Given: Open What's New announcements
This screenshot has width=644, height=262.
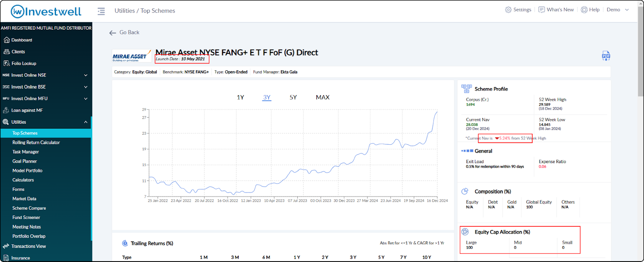Looking at the screenshot, I should (556, 10).
